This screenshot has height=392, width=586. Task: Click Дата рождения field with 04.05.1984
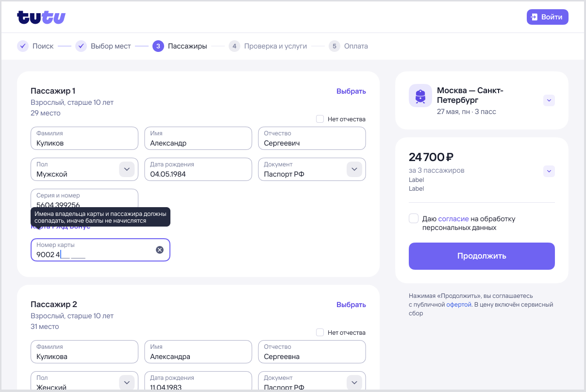(x=198, y=169)
